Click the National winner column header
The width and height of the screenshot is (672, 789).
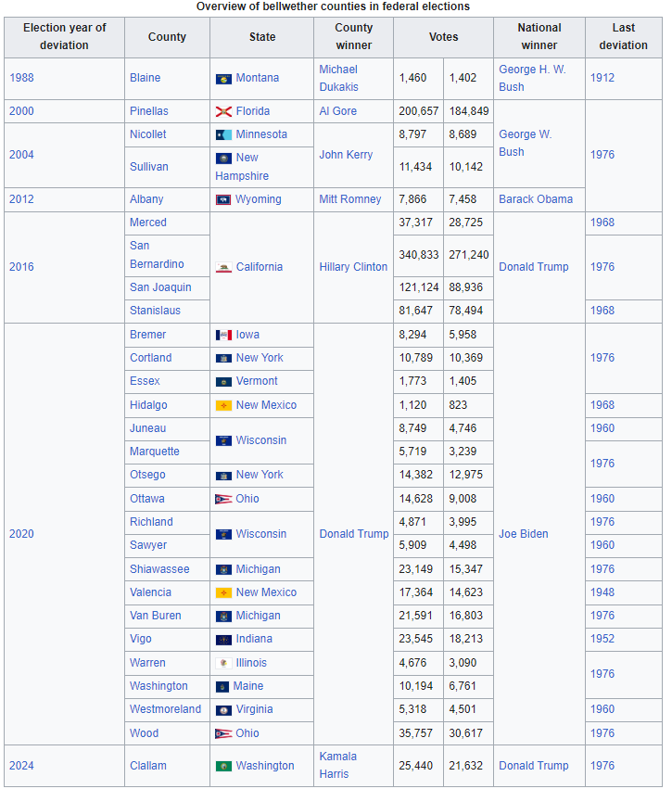coord(539,37)
